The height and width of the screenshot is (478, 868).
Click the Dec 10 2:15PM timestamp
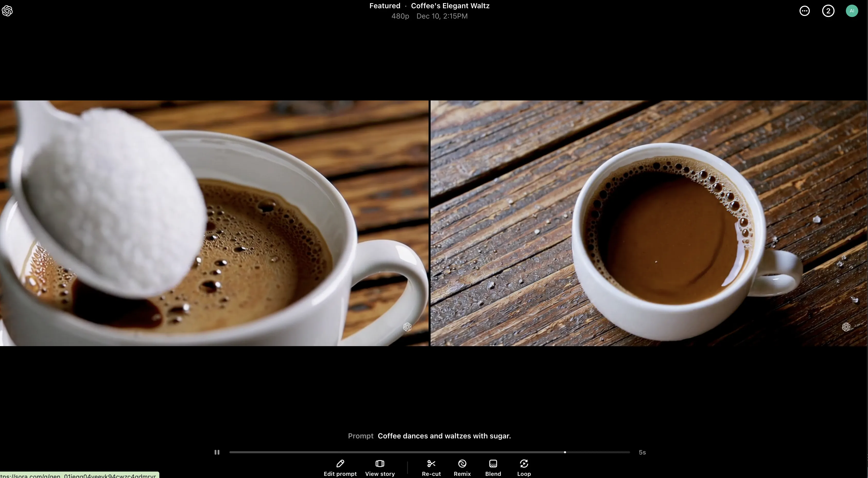coord(442,16)
